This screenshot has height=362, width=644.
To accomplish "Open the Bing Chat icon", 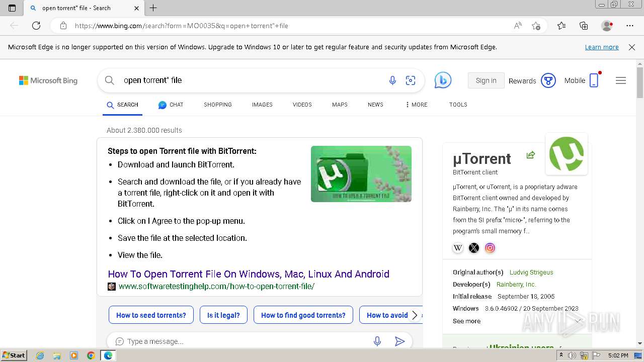I will tap(443, 80).
